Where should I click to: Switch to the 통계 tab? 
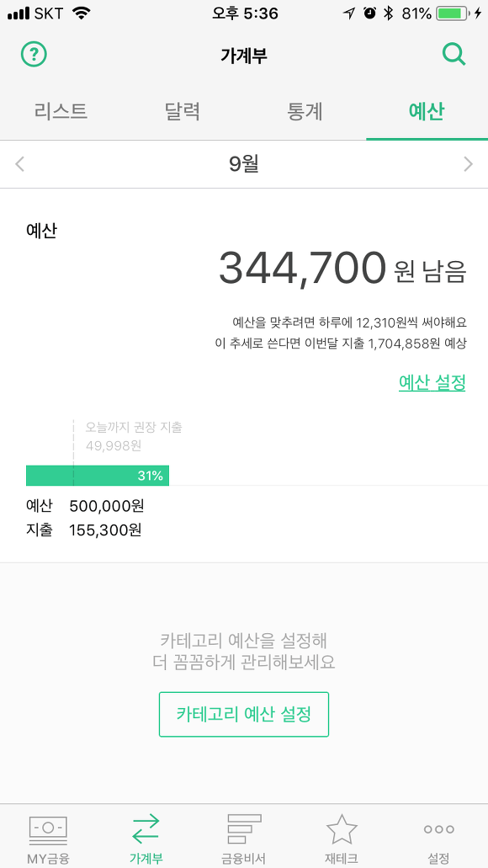(x=305, y=111)
